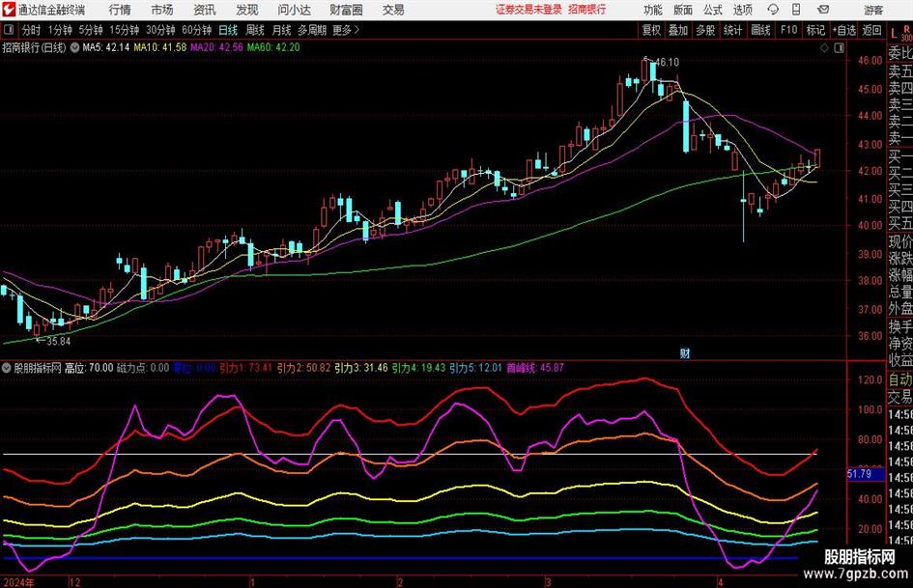Click the 多股 toolbar button
Screen dimensions: 913x588
click(705, 30)
